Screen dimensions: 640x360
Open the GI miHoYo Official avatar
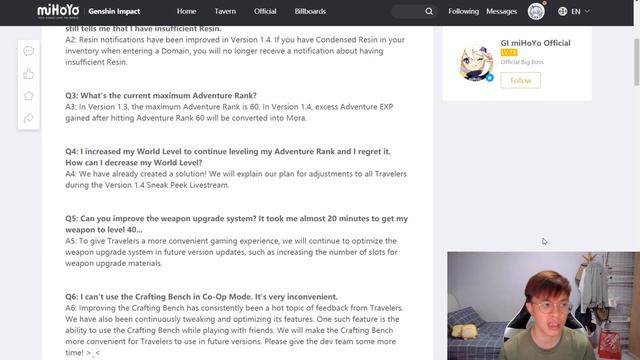pos(475,63)
